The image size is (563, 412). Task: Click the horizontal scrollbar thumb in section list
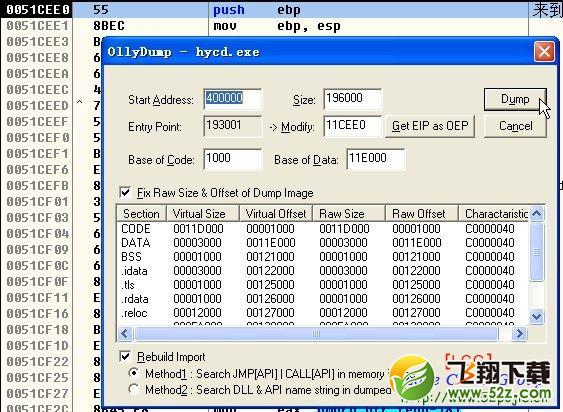(316, 334)
